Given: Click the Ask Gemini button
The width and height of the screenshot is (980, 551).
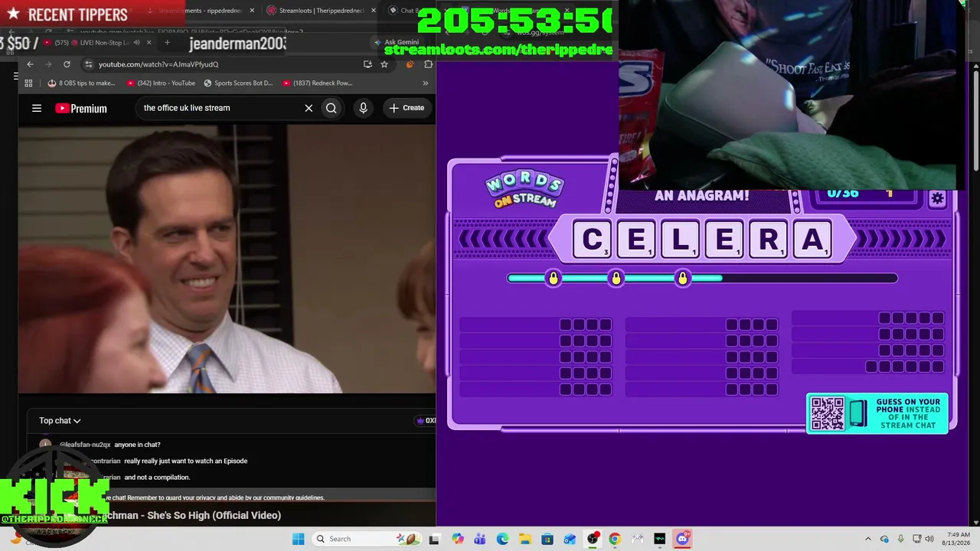Looking at the screenshot, I should pyautogui.click(x=396, y=43).
